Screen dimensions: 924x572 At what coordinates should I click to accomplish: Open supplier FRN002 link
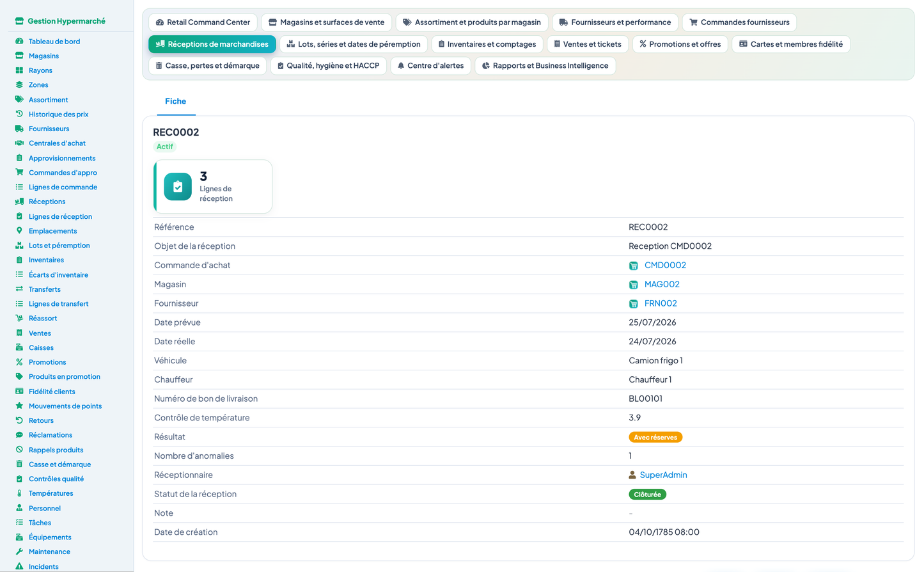click(661, 304)
